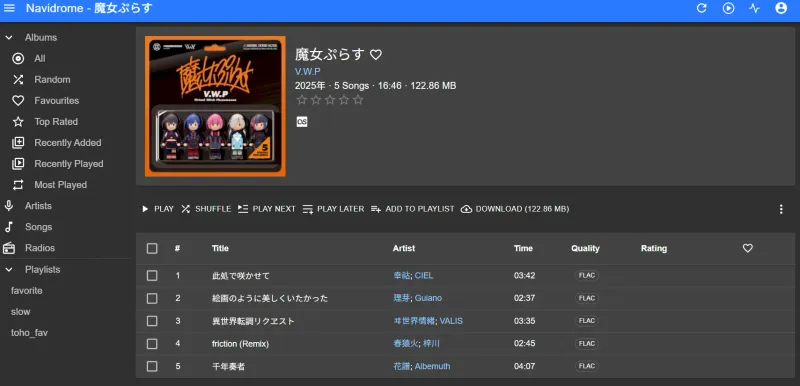The width and height of the screenshot is (800, 386).
Task: Rate the album five stars
Action: click(358, 100)
